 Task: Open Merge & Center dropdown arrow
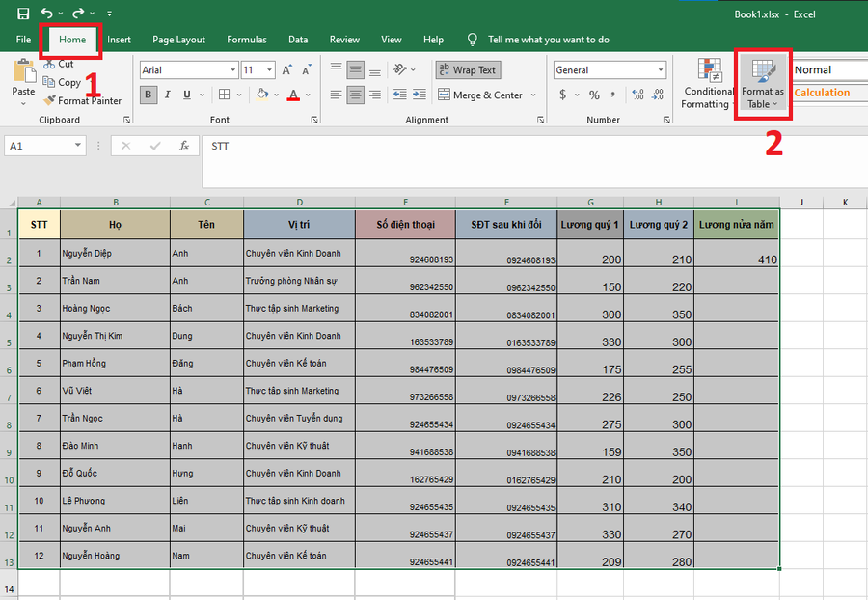533,95
